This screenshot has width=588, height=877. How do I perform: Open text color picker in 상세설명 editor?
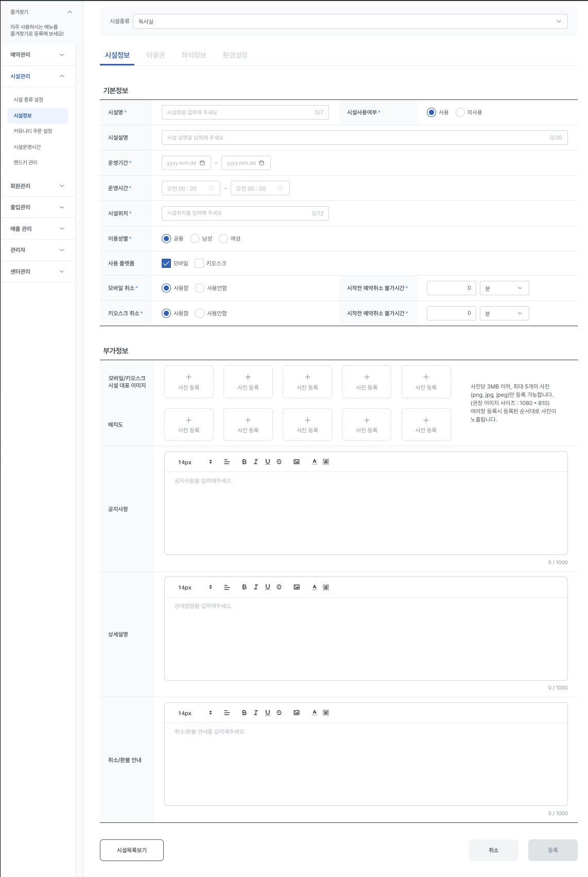[x=315, y=587]
